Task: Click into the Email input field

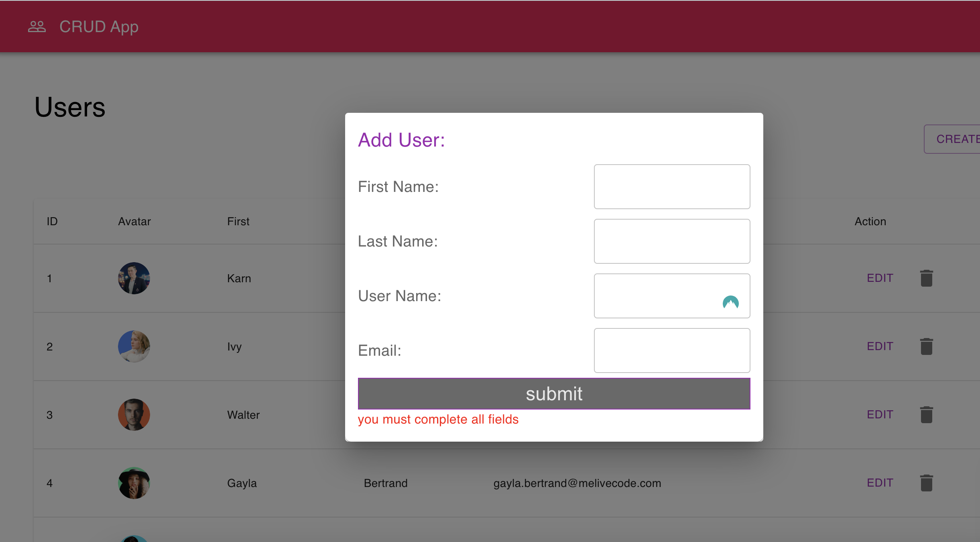Action: tap(672, 350)
